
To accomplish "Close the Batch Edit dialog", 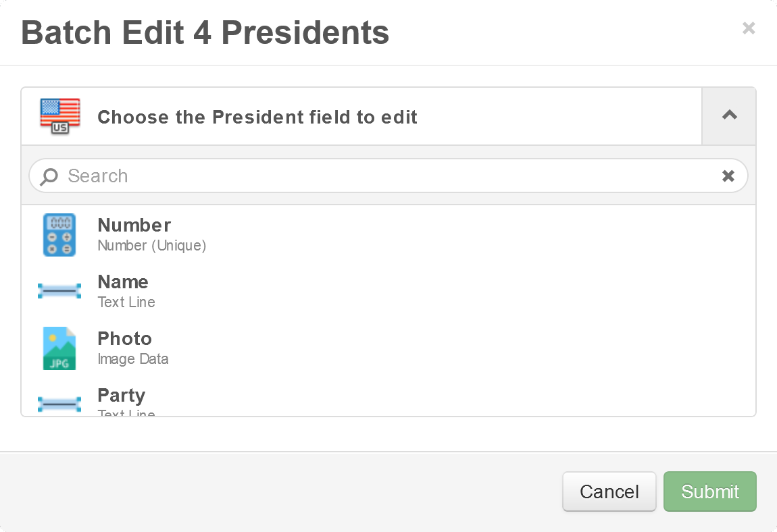I will [749, 28].
